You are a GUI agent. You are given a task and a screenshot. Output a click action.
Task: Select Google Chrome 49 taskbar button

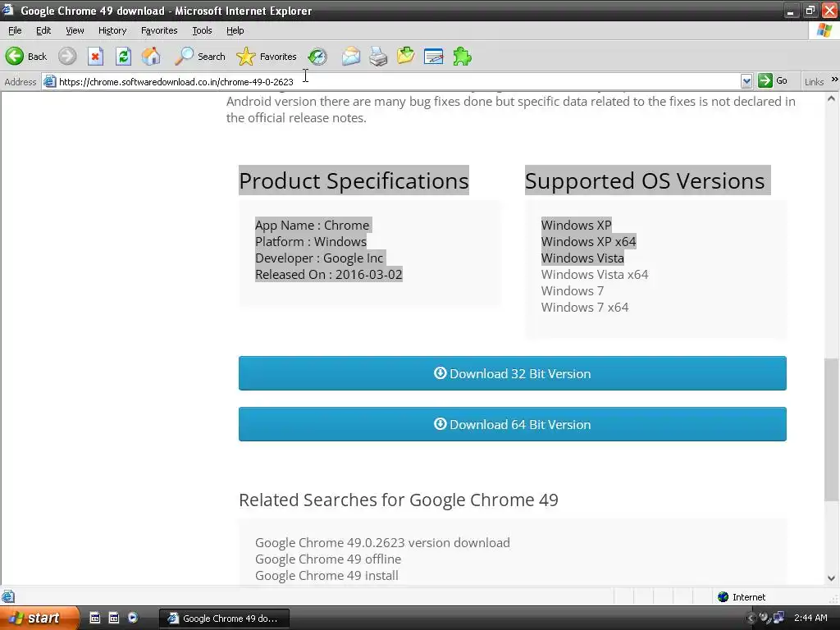tap(225, 619)
